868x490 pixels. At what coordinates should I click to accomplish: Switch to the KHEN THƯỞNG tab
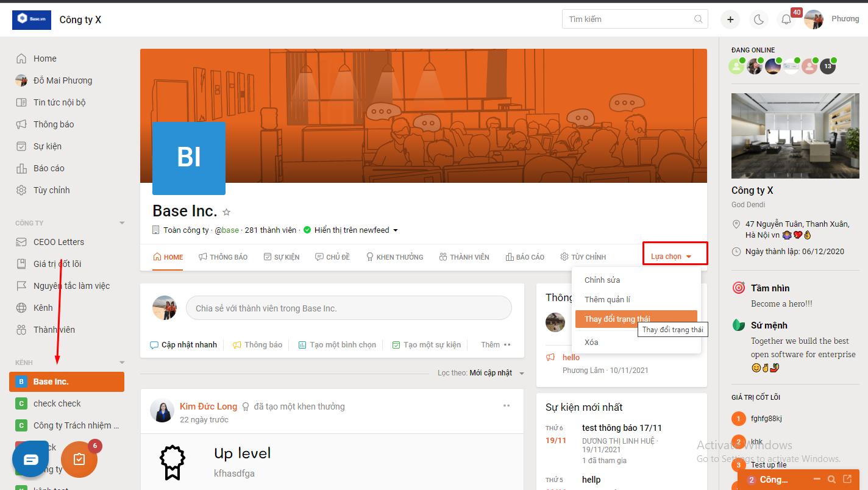(x=394, y=257)
